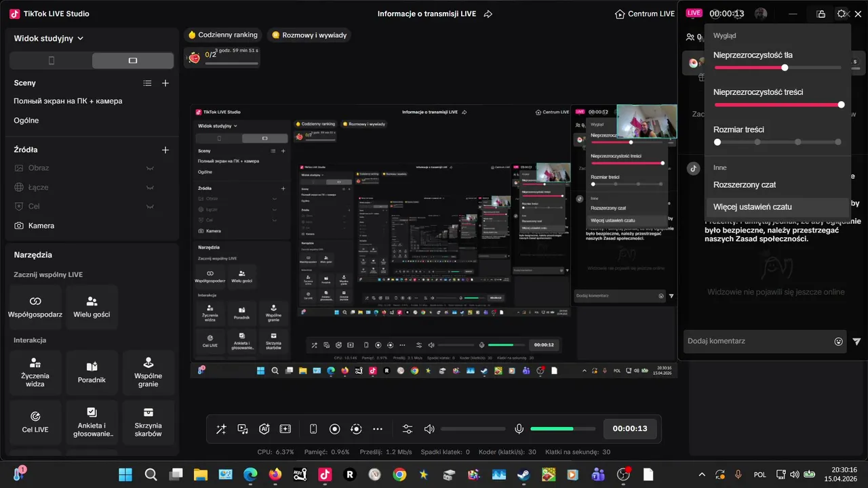868x488 pixels.
Task: Add a new scene with the plus icon
Action: coord(165,83)
